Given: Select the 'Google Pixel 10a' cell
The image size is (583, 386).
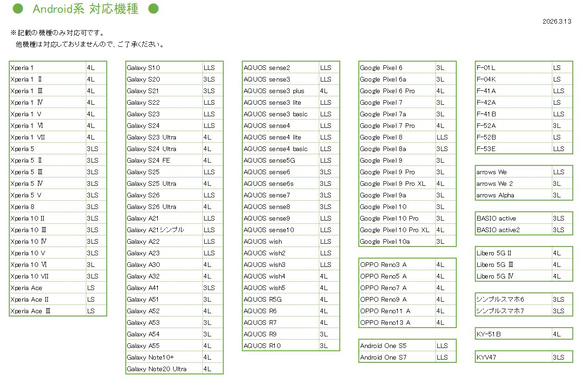Looking at the screenshot, I should pyautogui.click(x=397, y=241).
